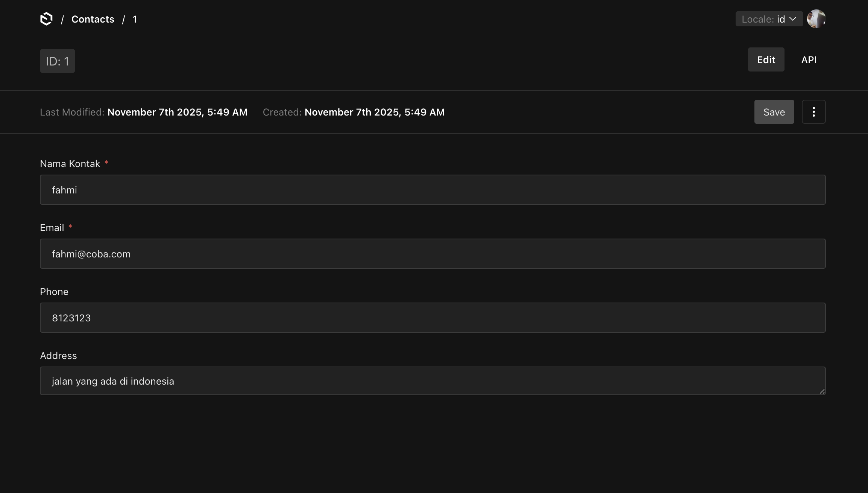This screenshot has height=493, width=868.
Task: Click the Nama Kontak field label
Action: 70,164
